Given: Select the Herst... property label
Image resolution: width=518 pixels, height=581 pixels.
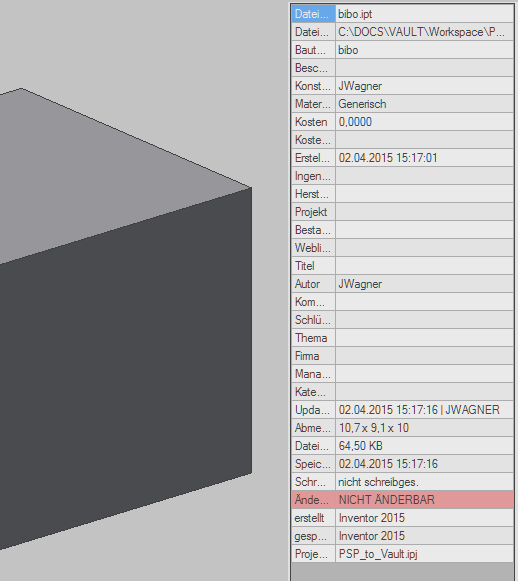Looking at the screenshot, I should tap(313, 194).
